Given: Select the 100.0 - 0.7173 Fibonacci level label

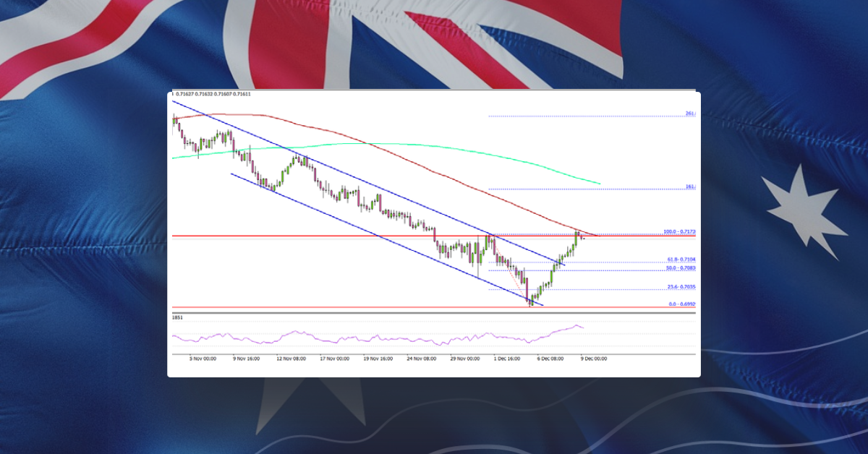Looking at the screenshot, I should [x=680, y=232].
